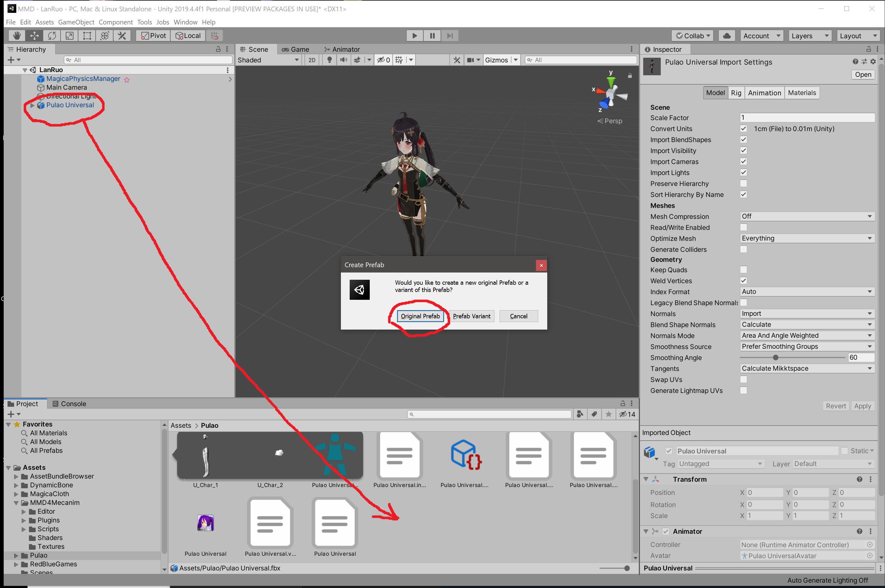
Task: Click Original Prefab button
Action: [420, 316]
